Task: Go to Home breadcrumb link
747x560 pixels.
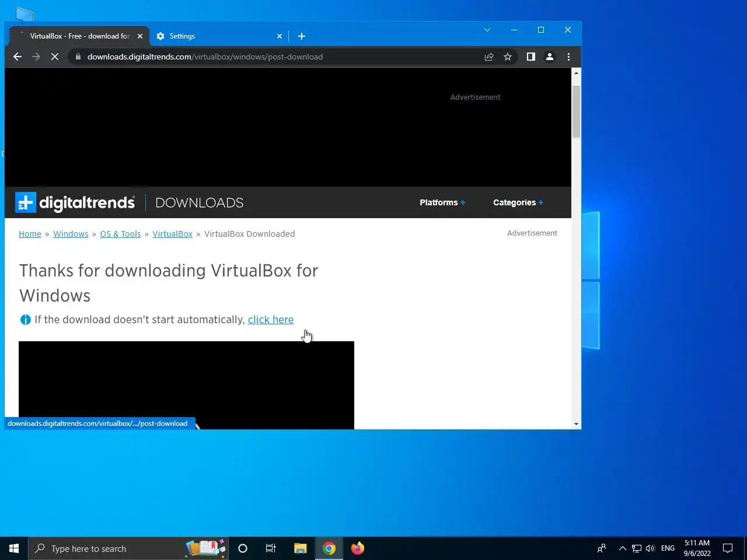Action: [30, 234]
